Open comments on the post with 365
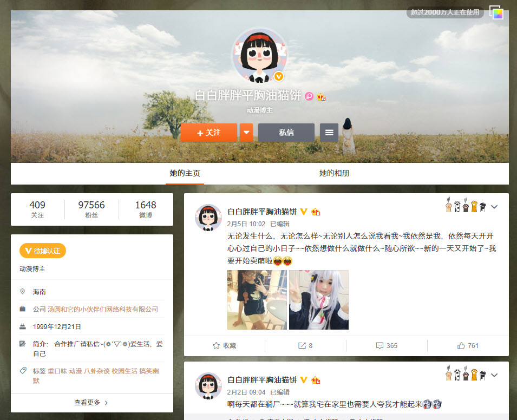 point(387,345)
